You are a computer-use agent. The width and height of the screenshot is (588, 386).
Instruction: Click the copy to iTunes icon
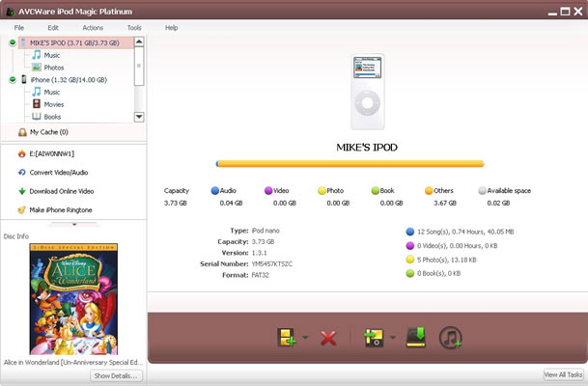click(450, 338)
